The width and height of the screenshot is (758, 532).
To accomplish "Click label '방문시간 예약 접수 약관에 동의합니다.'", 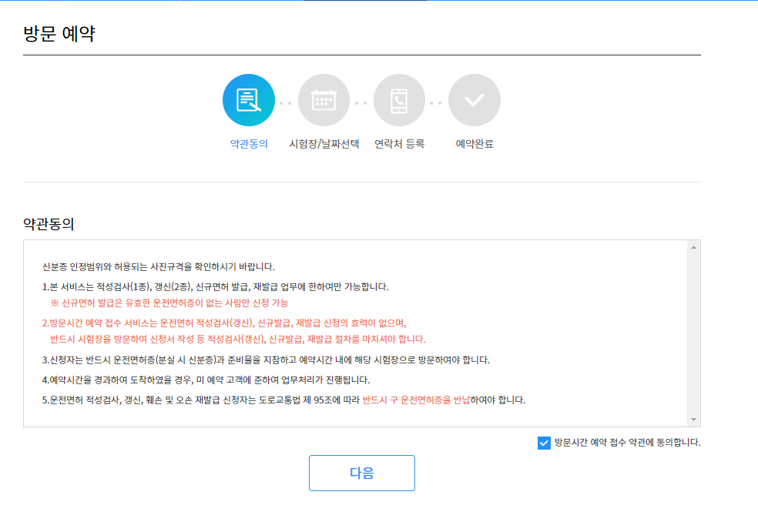I will click(x=628, y=443).
